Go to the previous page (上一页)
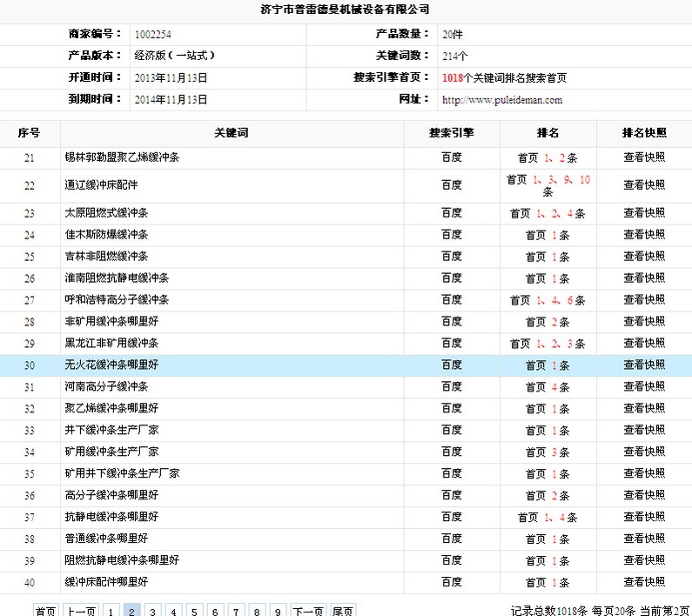This screenshot has width=692, height=616. coord(81,611)
